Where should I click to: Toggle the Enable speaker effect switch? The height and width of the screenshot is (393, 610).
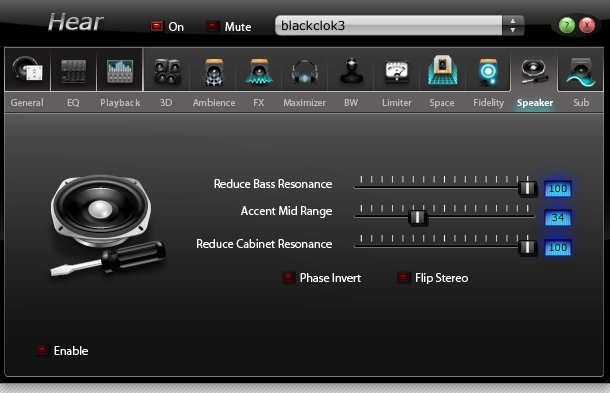coord(42,350)
